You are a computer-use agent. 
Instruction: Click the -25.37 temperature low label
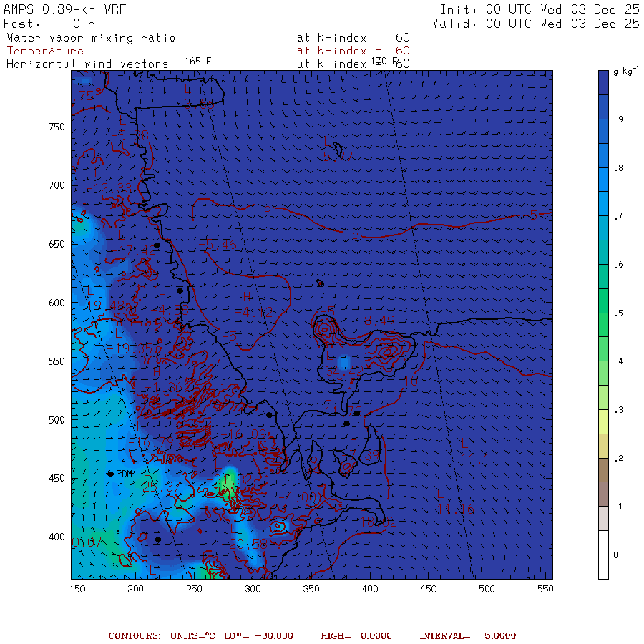tap(158, 487)
